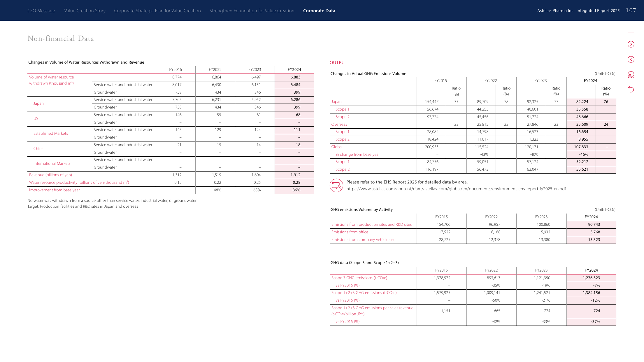Click 'Changes in Actual GHG Emissions Volume' title
Image resolution: width=644 pixels, height=362 pixels.
tap(368, 74)
